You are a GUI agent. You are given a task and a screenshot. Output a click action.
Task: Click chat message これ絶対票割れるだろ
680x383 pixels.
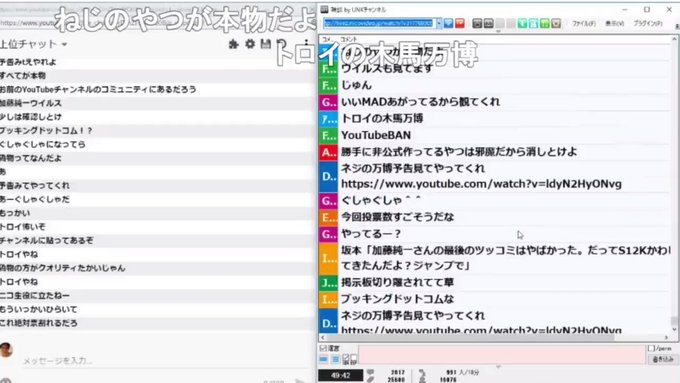pyautogui.click(x=39, y=324)
